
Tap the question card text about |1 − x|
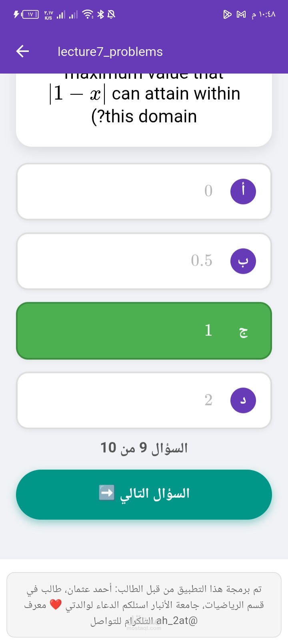coord(144,105)
